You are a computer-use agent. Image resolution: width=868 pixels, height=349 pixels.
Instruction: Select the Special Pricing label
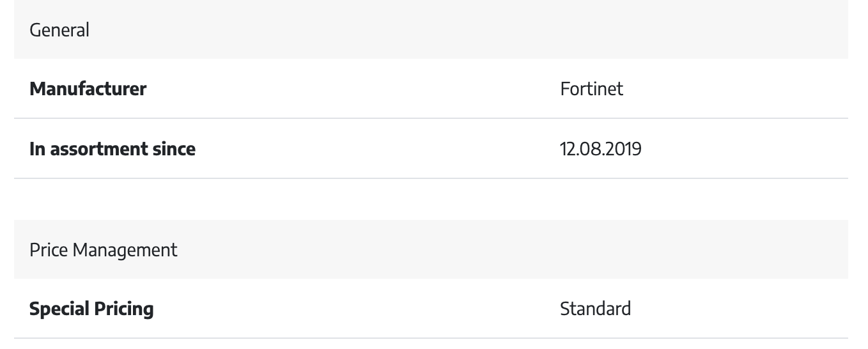(x=91, y=309)
